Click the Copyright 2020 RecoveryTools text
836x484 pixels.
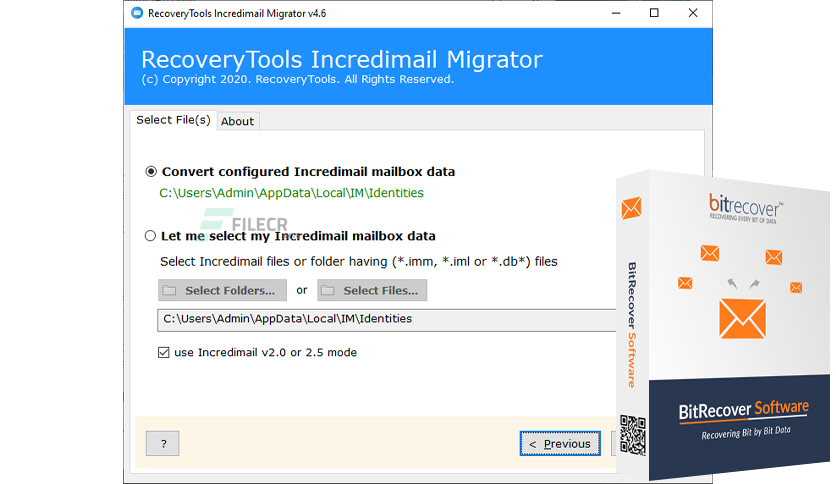(298, 79)
